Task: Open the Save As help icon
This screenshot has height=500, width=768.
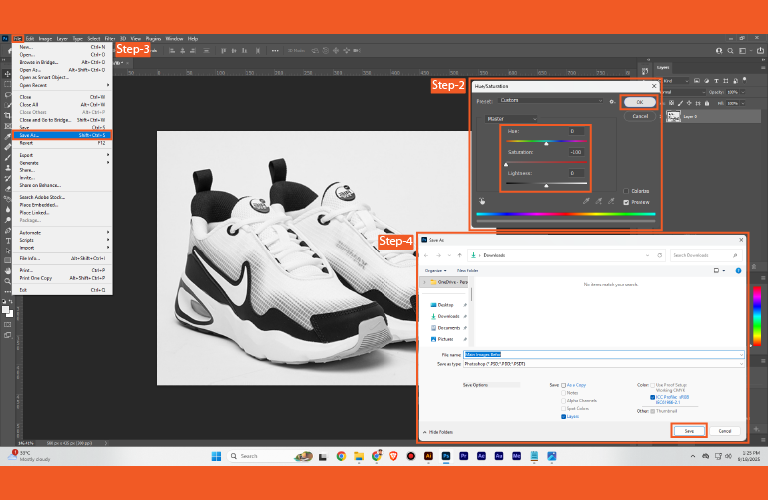Action: (x=738, y=270)
